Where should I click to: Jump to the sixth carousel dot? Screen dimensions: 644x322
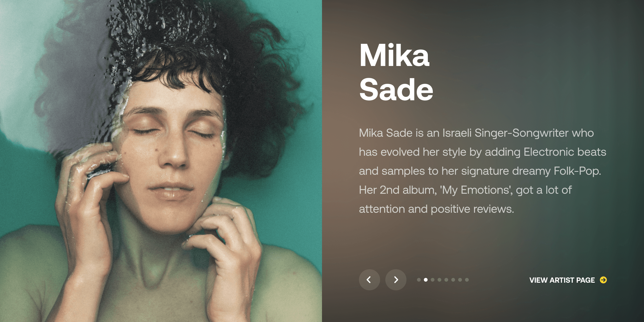[453, 280]
